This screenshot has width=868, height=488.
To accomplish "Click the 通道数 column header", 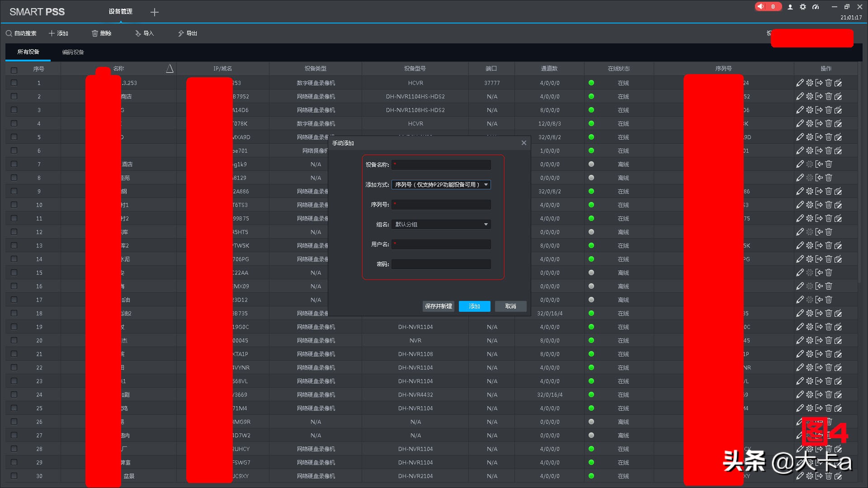I will point(549,69).
